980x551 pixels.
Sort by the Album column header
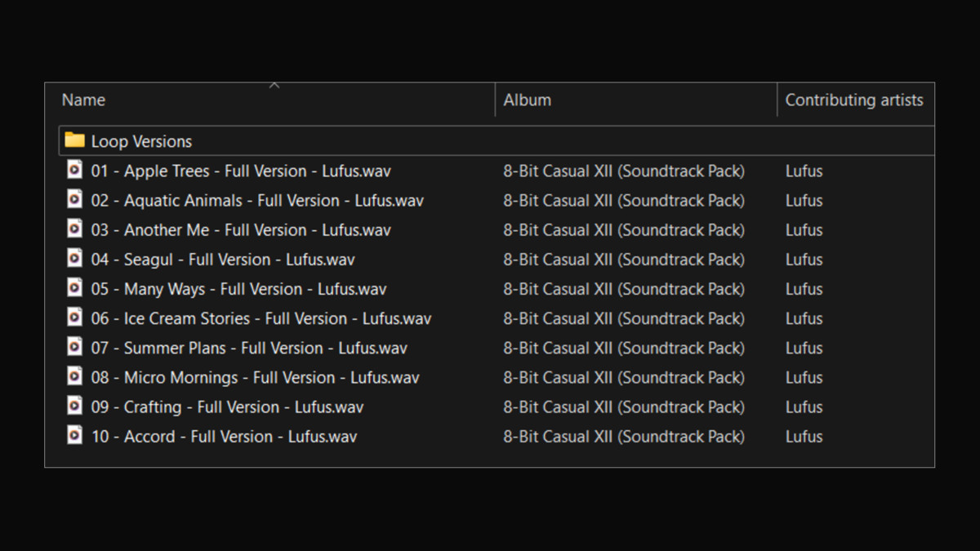527,100
